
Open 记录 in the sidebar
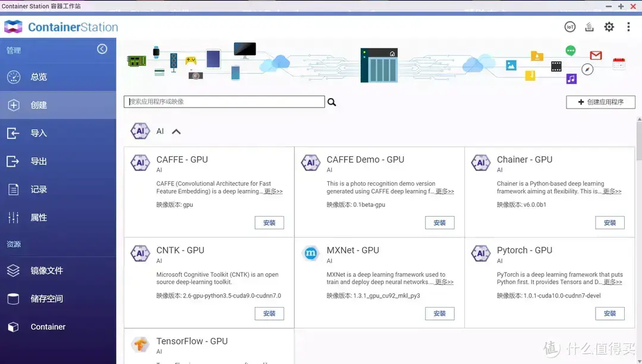coord(58,189)
